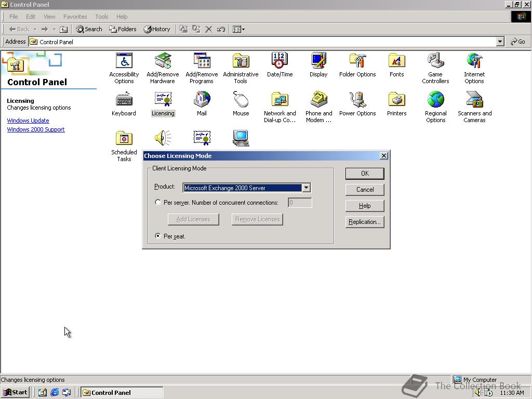Open the Back button history dropdown
The image size is (532, 399).
(x=35, y=29)
